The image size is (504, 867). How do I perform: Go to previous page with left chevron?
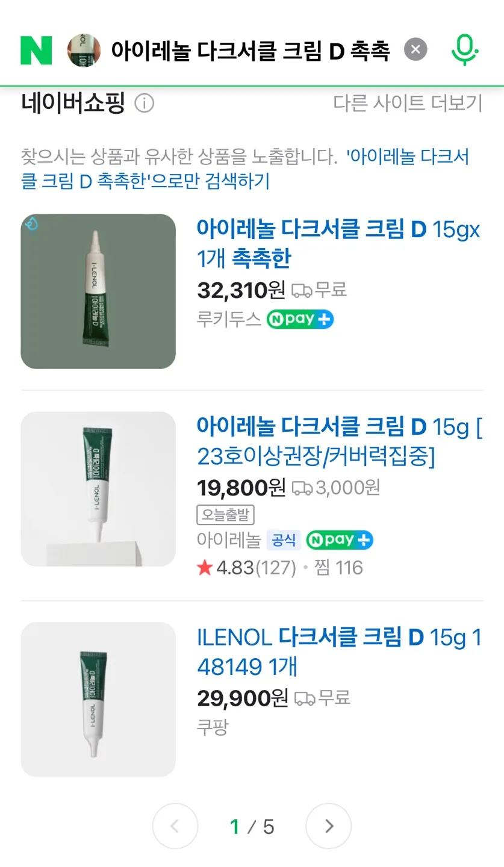click(x=175, y=826)
